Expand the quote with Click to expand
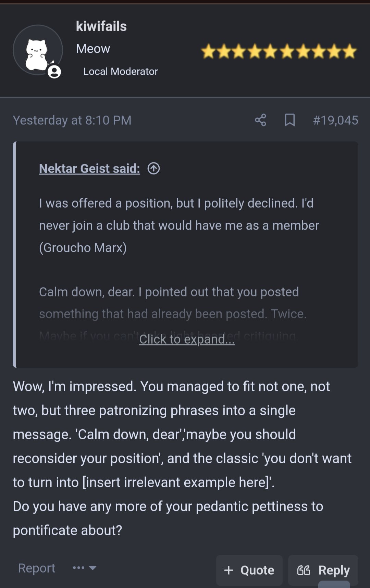The height and width of the screenshot is (588, 370). click(187, 339)
